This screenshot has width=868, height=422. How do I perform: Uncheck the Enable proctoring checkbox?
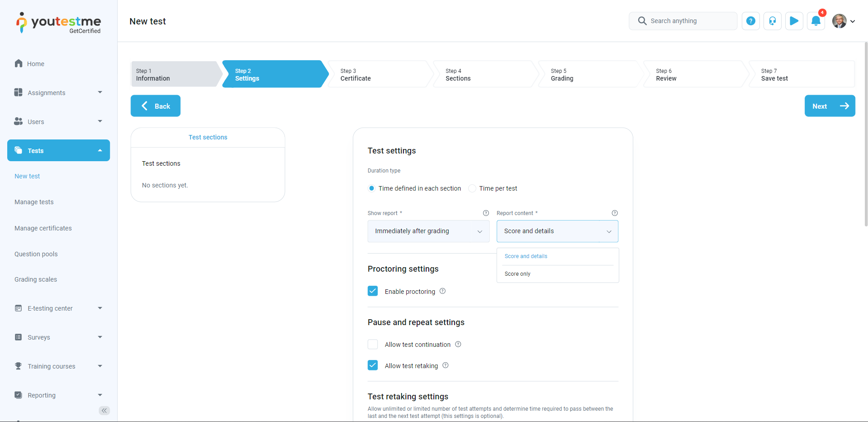[373, 291]
